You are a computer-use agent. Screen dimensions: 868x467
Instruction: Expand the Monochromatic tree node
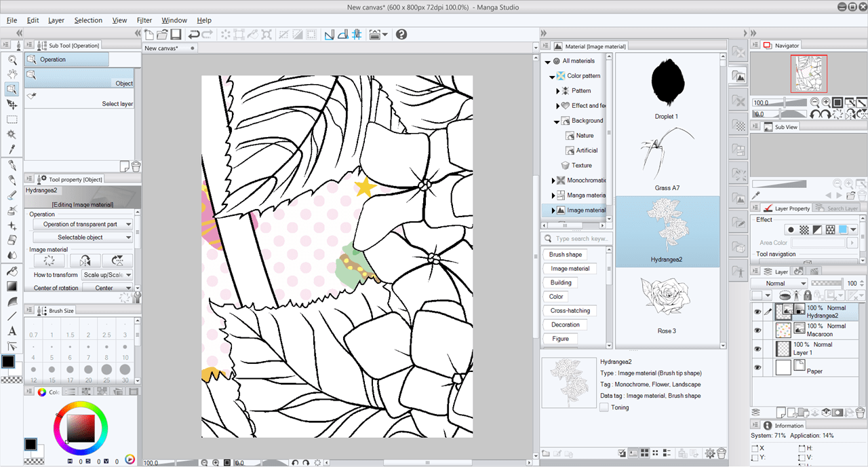(x=553, y=181)
